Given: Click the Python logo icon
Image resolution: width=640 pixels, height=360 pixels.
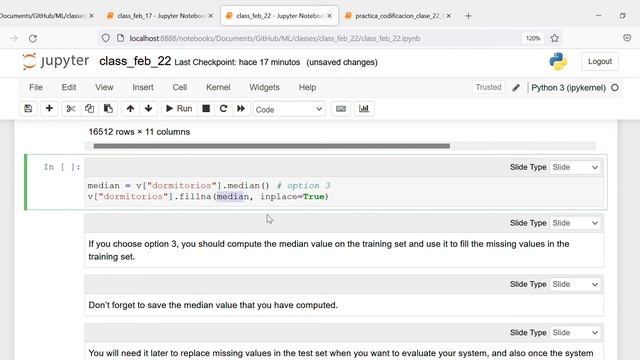Looking at the screenshot, I should tap(558, 62).
